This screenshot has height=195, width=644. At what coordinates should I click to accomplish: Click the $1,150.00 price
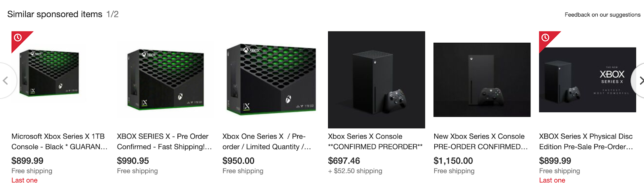(x=453, y=161)
